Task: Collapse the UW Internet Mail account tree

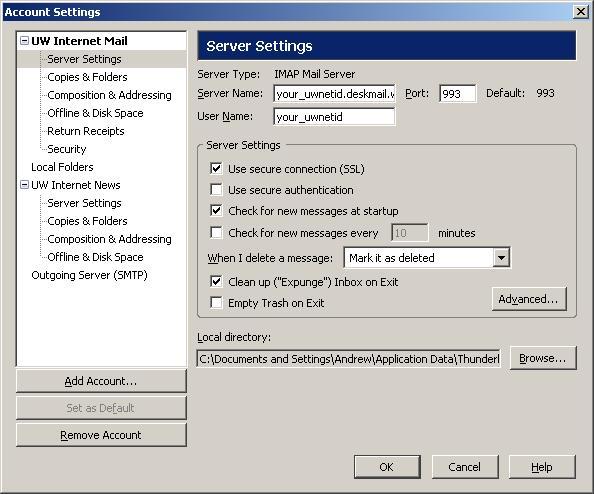Action: [24, 41]
